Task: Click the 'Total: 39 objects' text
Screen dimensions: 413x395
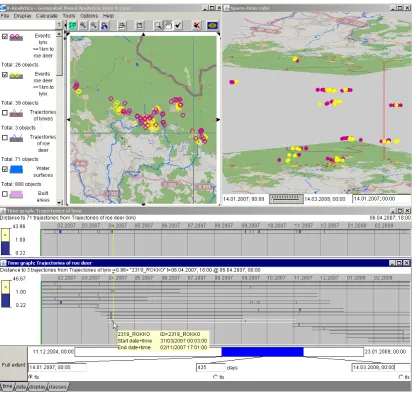Action: 20,103
